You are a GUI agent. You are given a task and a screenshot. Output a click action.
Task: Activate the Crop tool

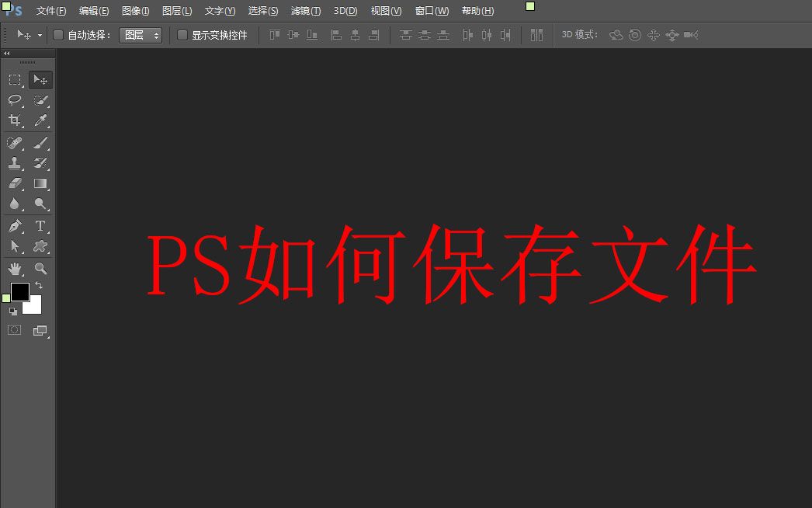click(14, 120)
